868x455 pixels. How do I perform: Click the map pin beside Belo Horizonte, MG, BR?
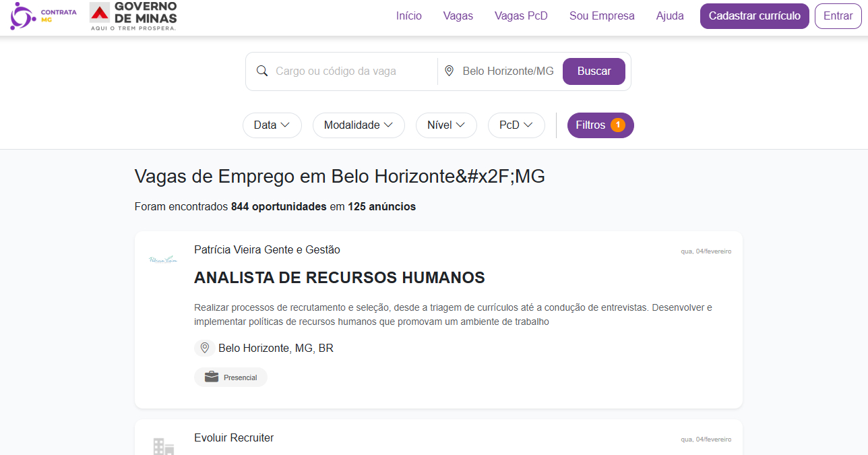click(205, 348)
